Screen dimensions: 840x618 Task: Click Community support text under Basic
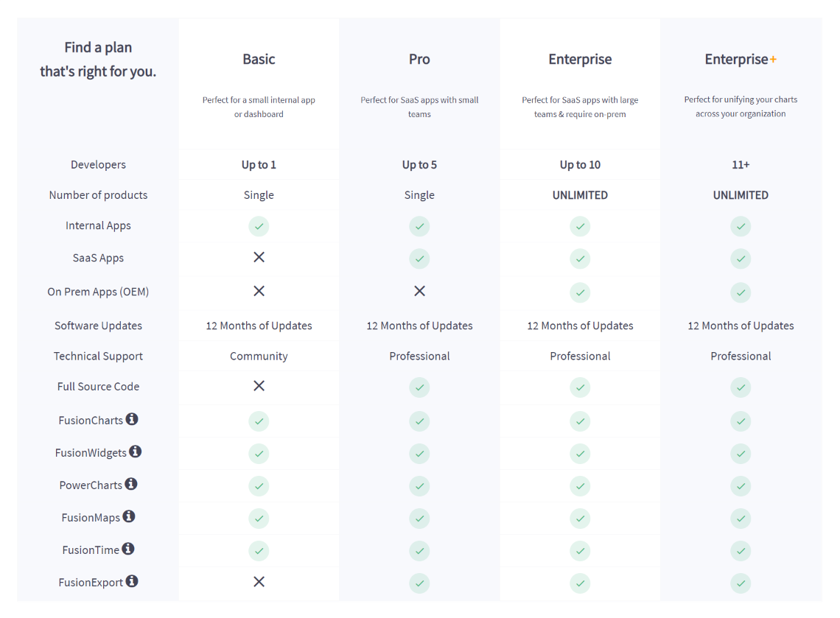pos(259,356)
